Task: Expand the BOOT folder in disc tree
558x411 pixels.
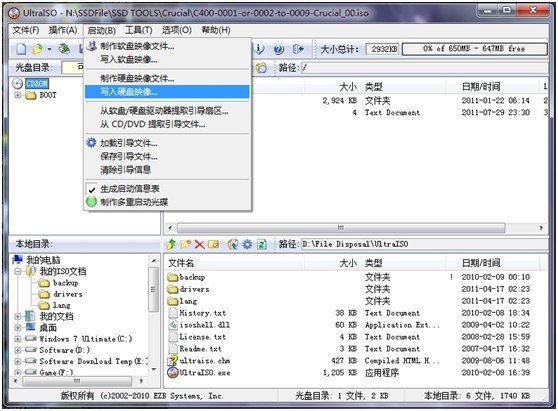Action: pos(17,95)
